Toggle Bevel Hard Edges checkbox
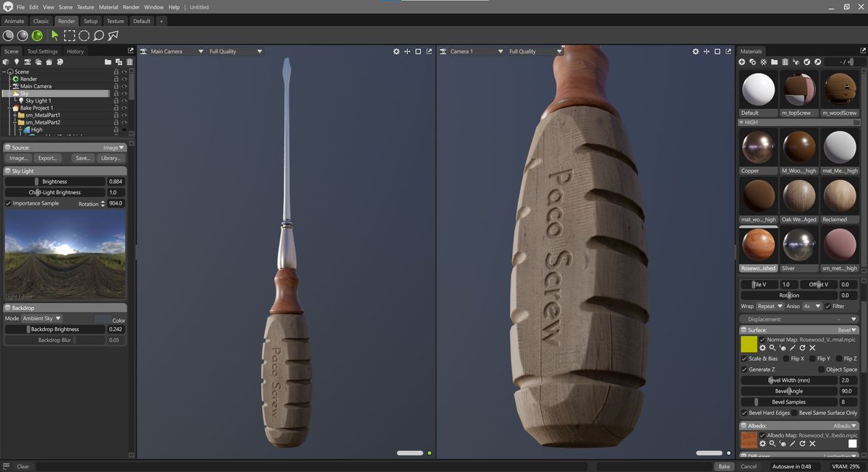The image size is (868, 472). (744, 413)
